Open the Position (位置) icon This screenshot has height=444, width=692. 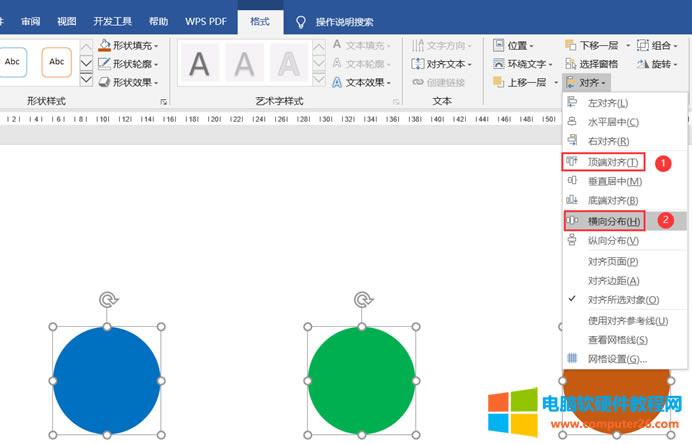(x=498, y=45)
